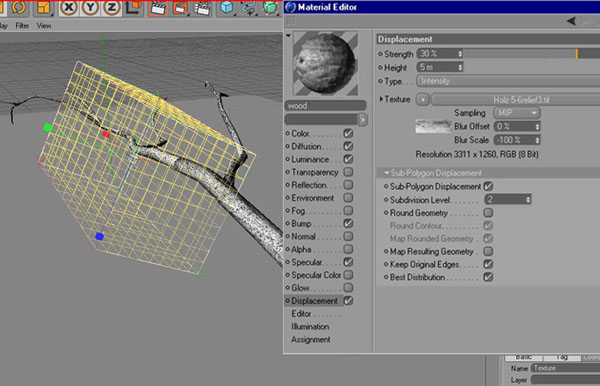Enable the Environment channel checkbox
The width and height of the screenshot is (600, 386).
click(348, 198)
